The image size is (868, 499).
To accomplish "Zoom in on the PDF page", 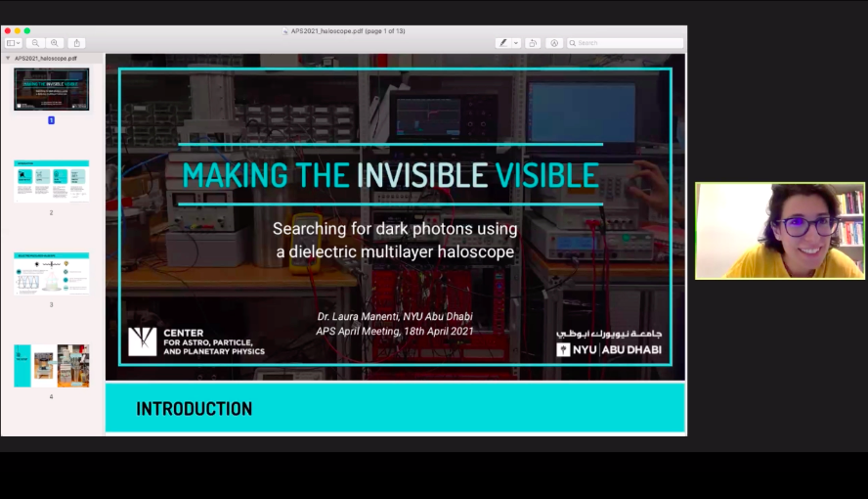I will [55, 43].
